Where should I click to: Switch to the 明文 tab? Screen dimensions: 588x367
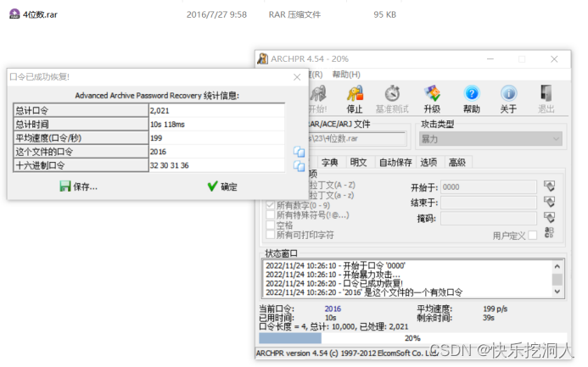click(358, 162)
